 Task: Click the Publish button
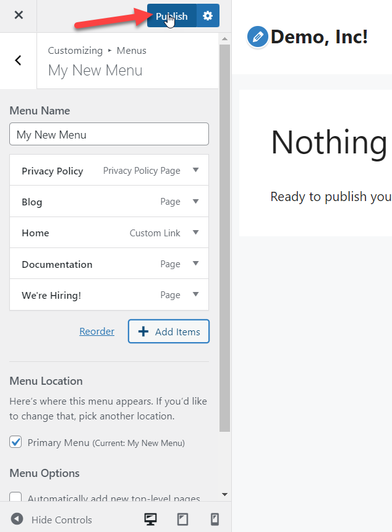171,16
